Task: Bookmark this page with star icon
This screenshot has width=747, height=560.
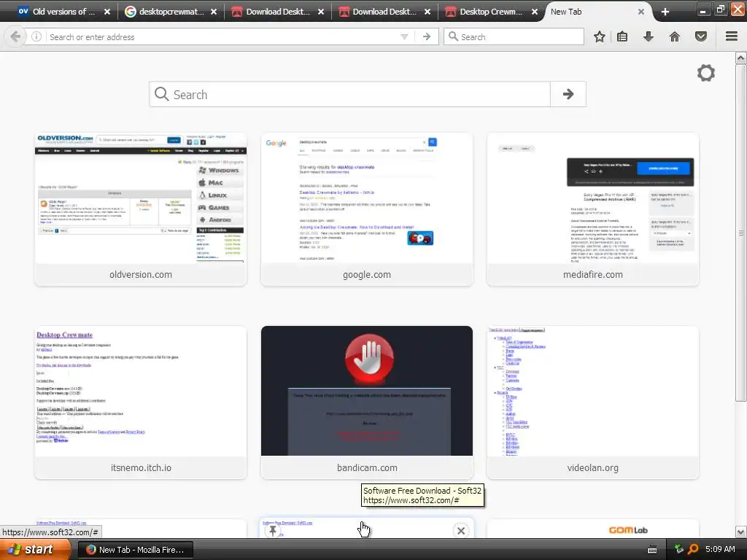Action: tap(600, 36)
